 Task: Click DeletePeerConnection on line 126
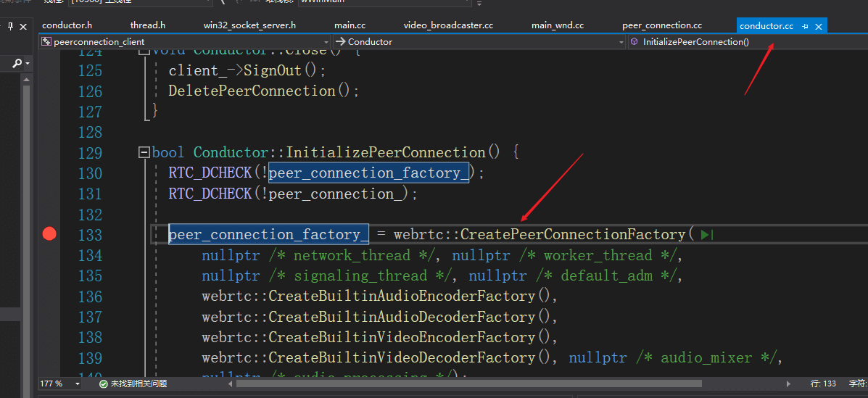[x=252, y=91]
